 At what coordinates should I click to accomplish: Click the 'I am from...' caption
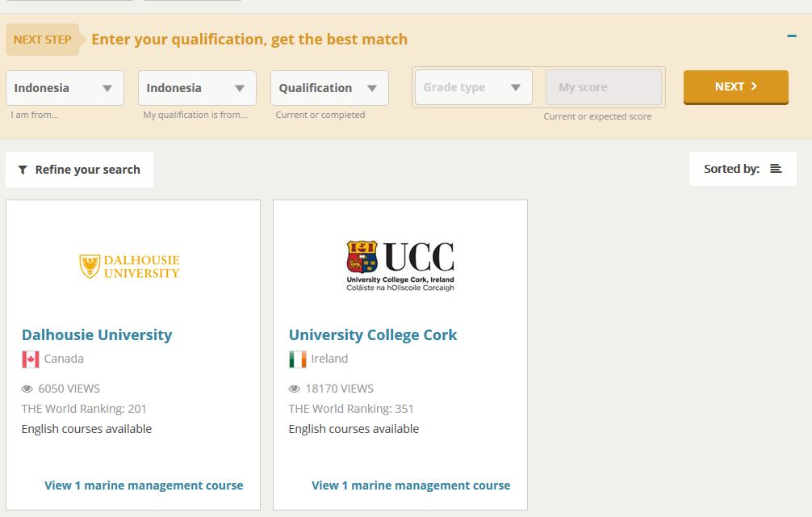34,115
